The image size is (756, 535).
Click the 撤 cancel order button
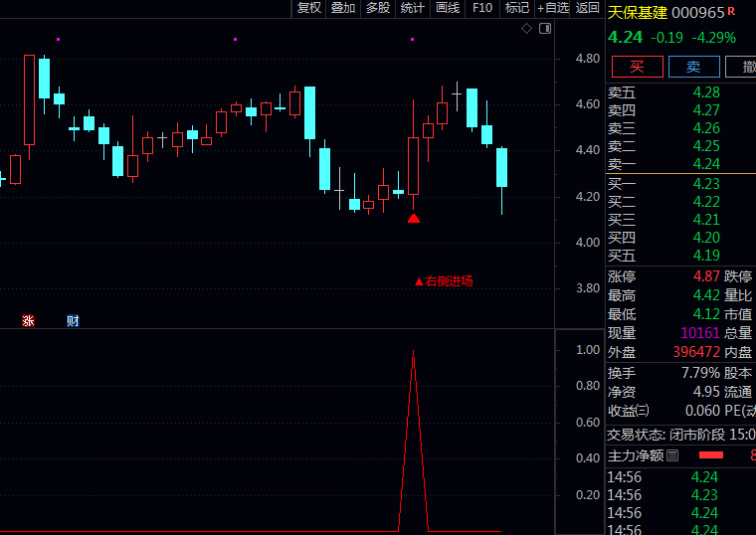coord(741,67)
